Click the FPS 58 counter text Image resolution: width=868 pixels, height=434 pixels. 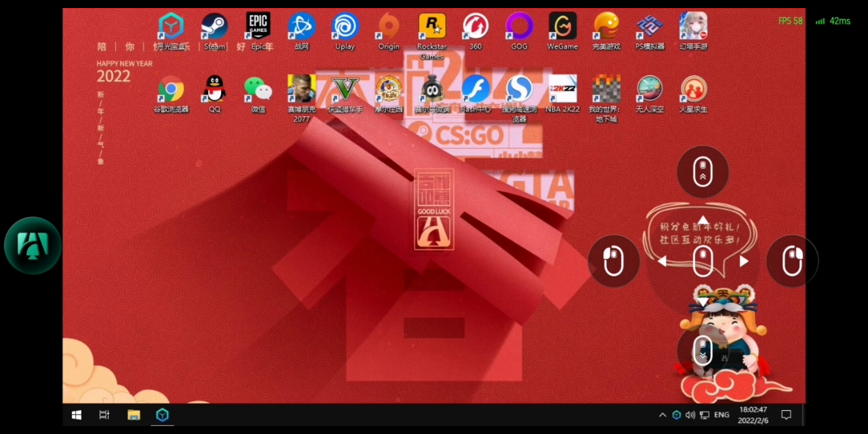point(790,21)
